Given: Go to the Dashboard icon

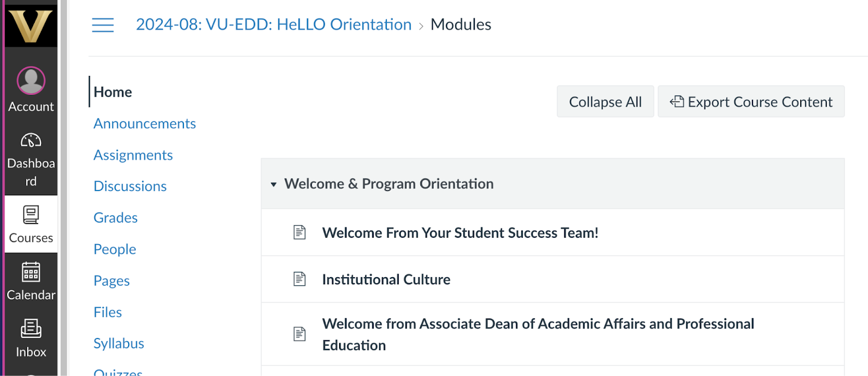Looking at the screenshot, I should pyautogui.click(x=31, y=141).
